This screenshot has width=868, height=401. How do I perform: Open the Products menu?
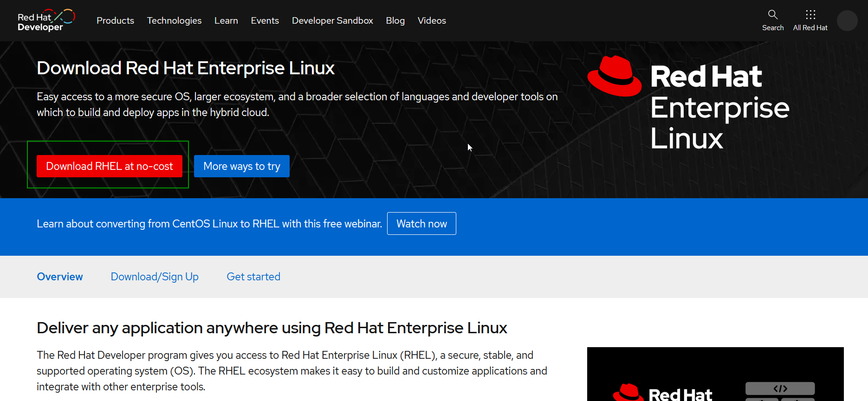[115, 21]
